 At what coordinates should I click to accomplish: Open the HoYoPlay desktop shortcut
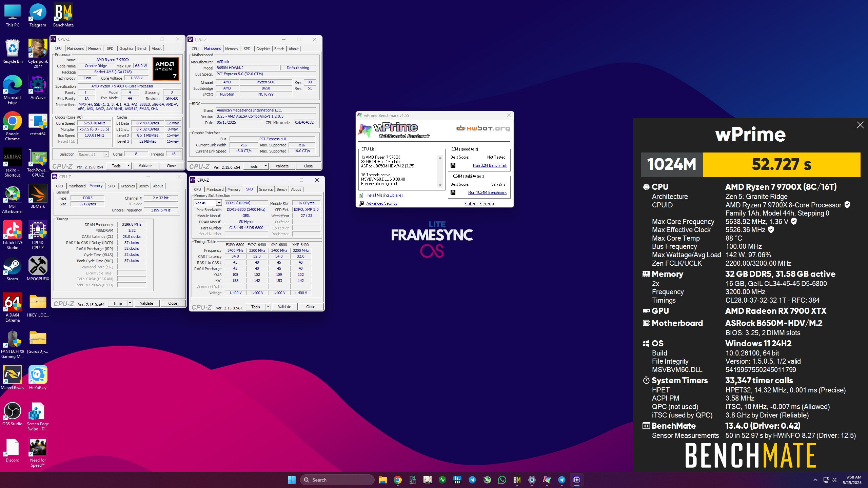[x=38, y=378]
